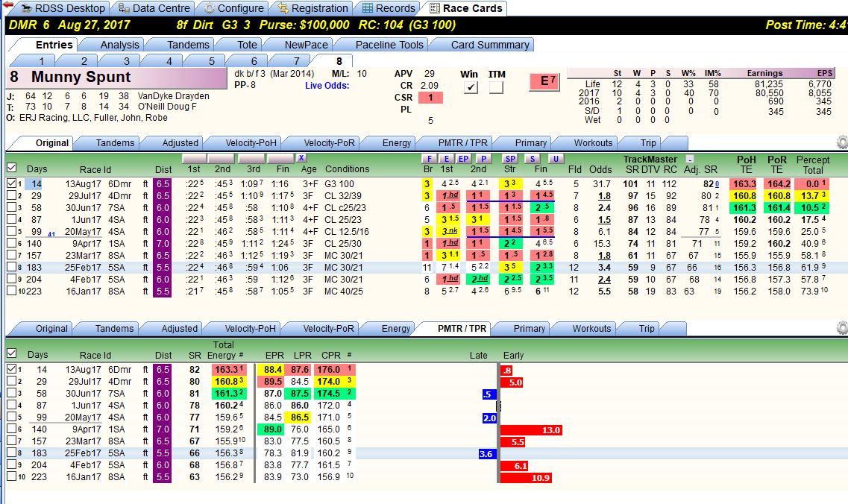The image size is (848, 504).
Task: Click the blank button above the 3rd column
Action: pyautogui.click(x=251, y=159)
